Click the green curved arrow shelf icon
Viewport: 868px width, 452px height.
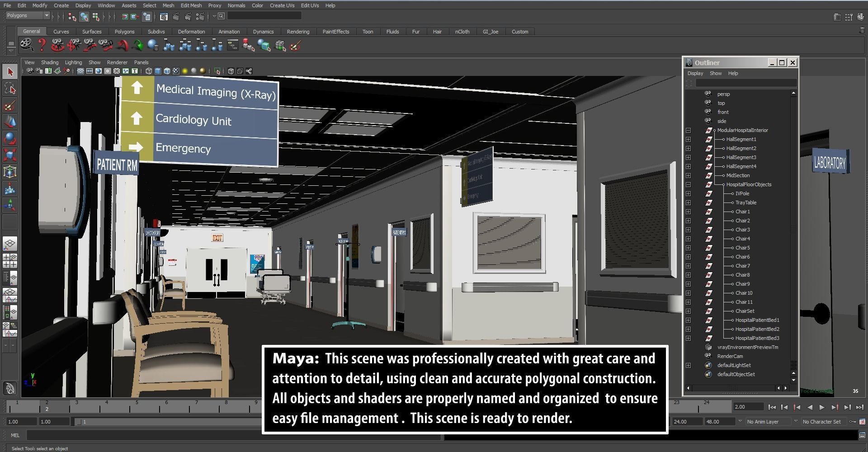(138, 45)
